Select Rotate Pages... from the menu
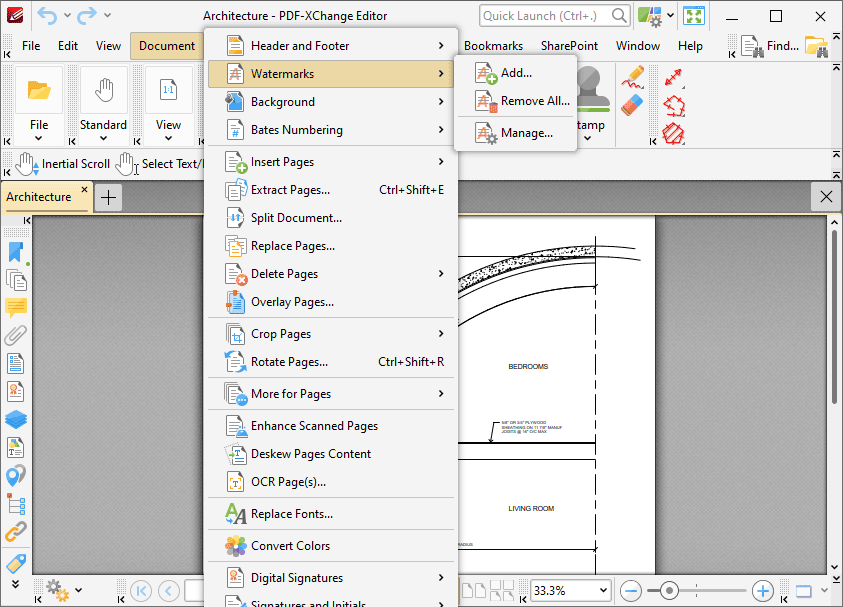Screen dimensions: 843x607 331,362
